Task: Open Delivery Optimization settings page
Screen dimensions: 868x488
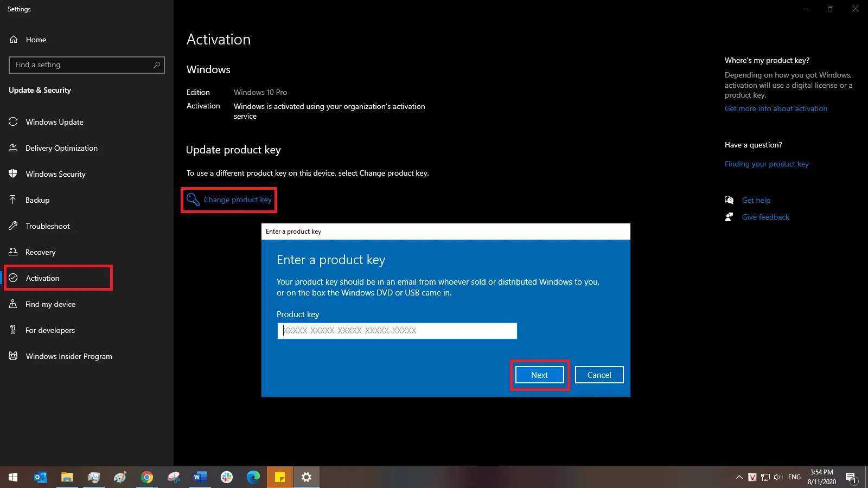Action: (x=61, y=148)
